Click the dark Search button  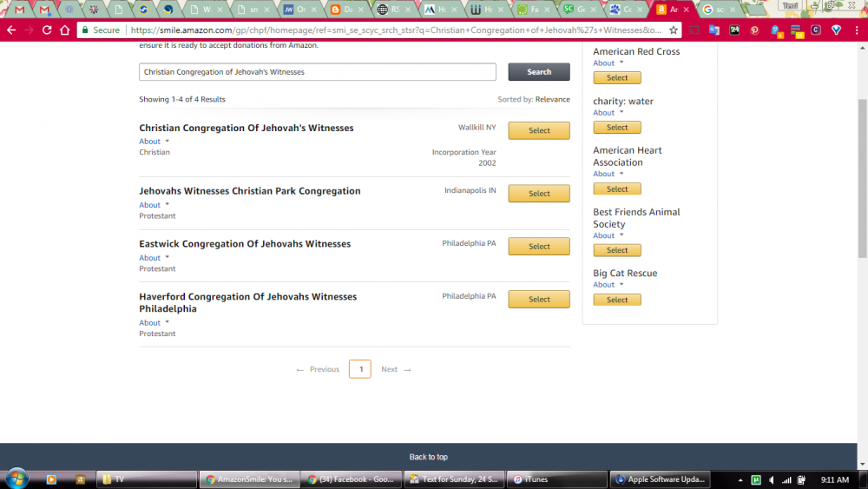(x=539, y=72)
